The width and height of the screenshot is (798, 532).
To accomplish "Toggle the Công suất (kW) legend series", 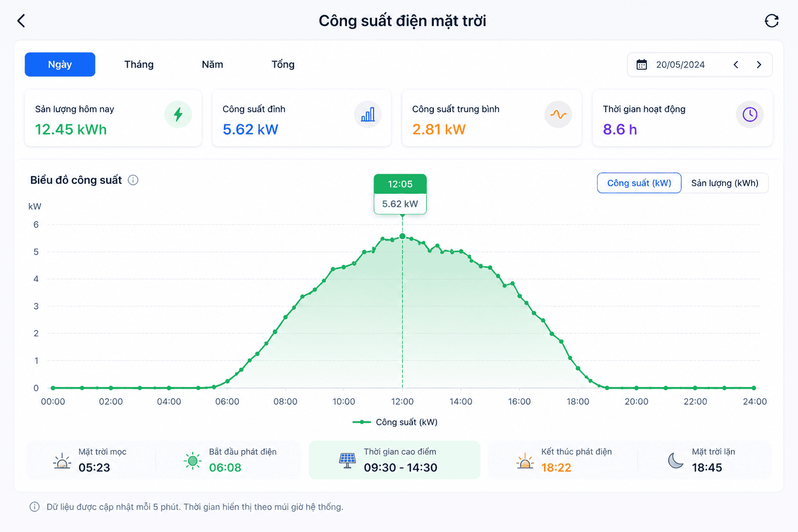I will pos(395,422).
